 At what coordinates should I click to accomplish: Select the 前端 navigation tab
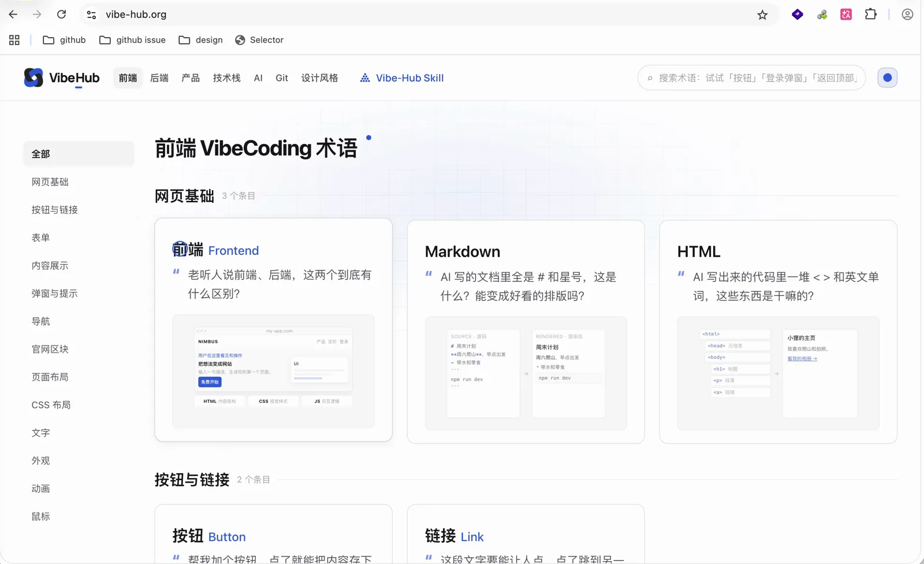[128, 78]
